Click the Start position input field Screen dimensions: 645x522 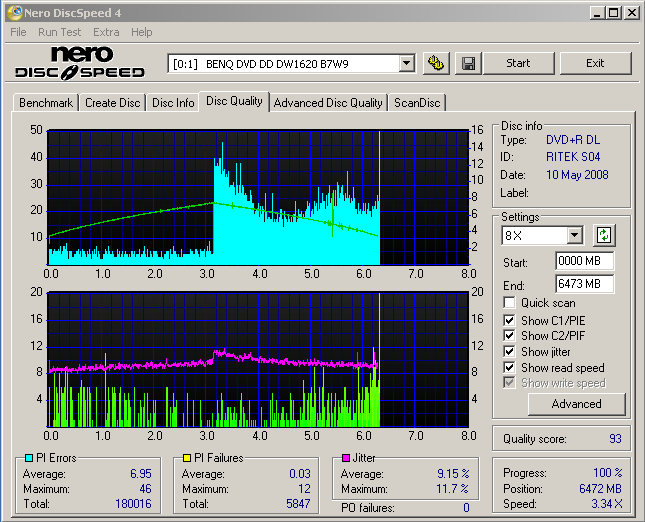pos(585,261)
